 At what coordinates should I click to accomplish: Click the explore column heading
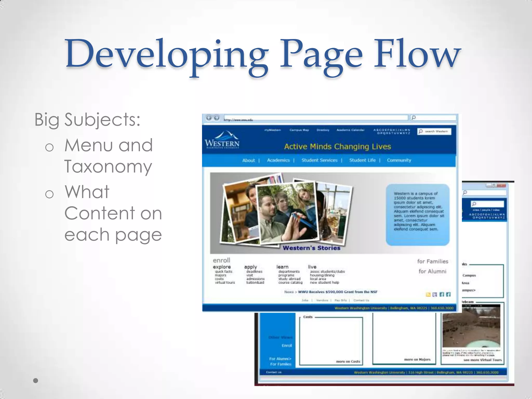point(222,267)
